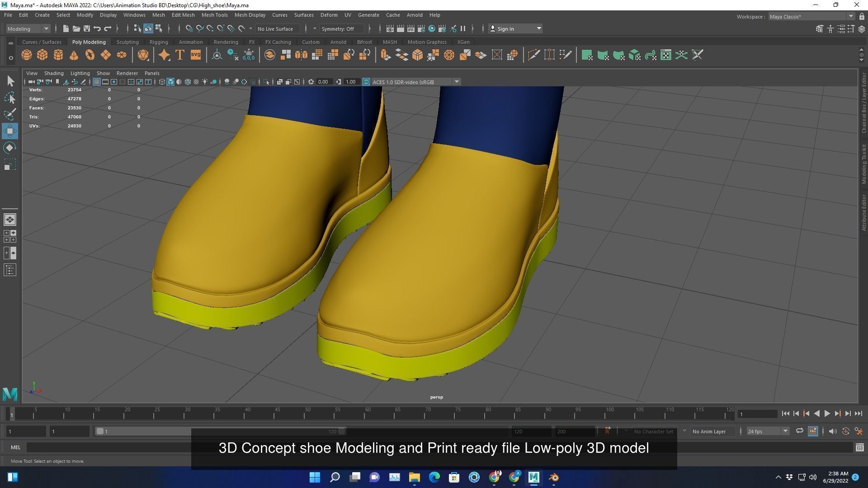
Task: Click the MEL command language label
Action: pyautogui.click(x=15, y=447)
